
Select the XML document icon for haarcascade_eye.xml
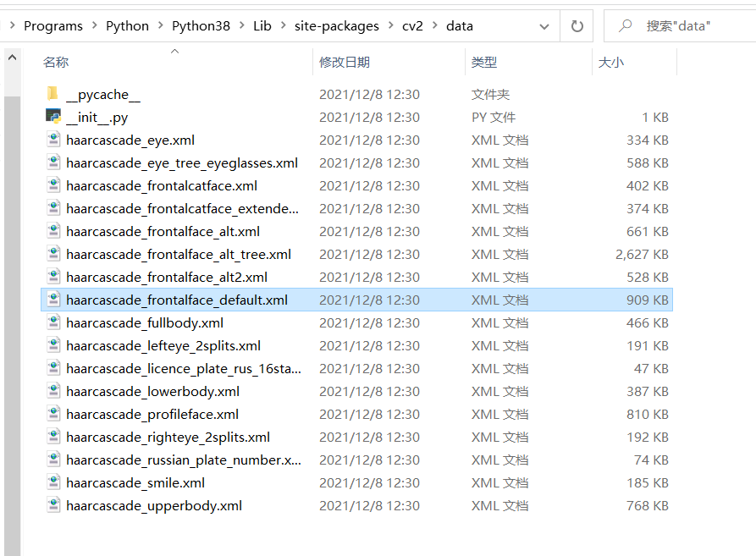tap(52, 140)
